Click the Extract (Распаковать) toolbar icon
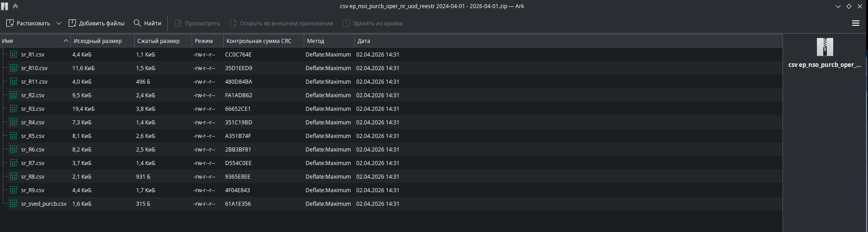 [x=10, y=23]
